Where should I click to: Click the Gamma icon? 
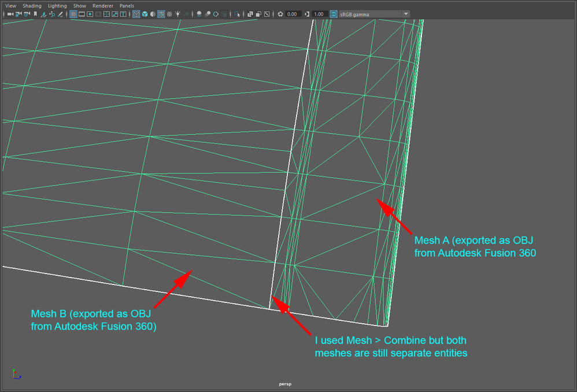[307, 14]
